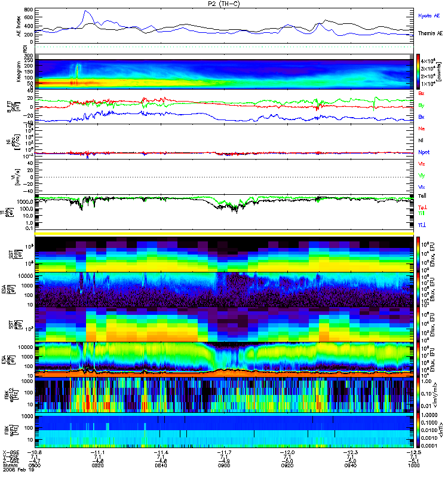448x478 pixels.
Task: Click the 0.0001 tick on nT color bar
Action: pyautogui.click(x=429, y=446)
